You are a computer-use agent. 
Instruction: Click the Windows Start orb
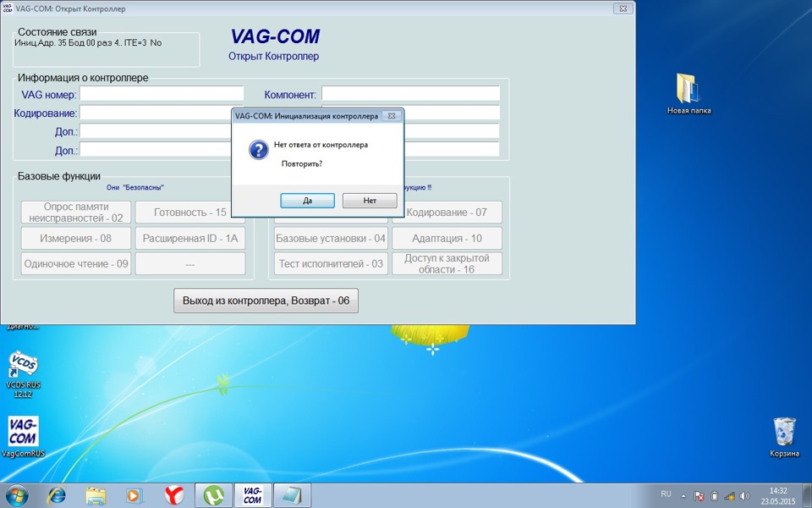coord(17,494)
